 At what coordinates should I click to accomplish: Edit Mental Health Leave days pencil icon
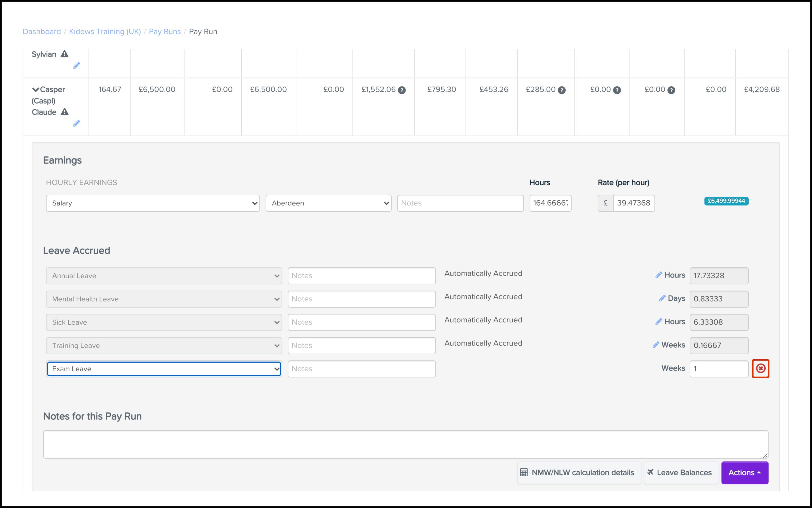[662, 298]
